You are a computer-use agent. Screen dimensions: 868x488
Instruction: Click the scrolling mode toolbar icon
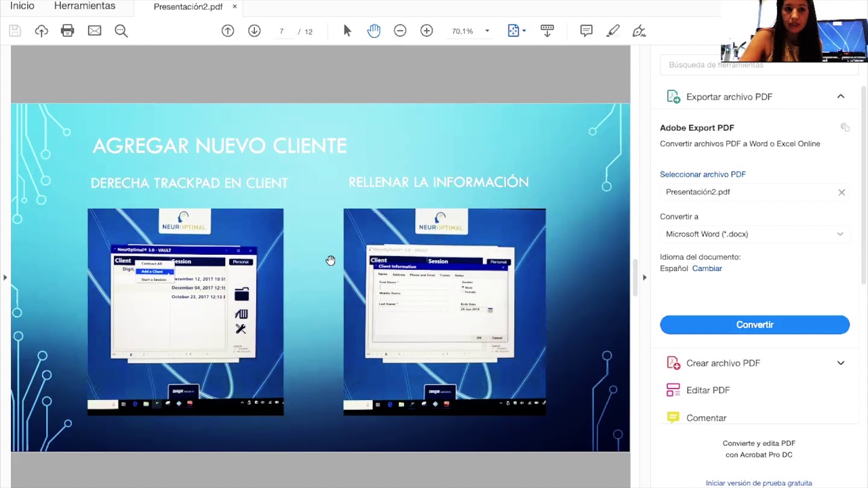[547, 30]
